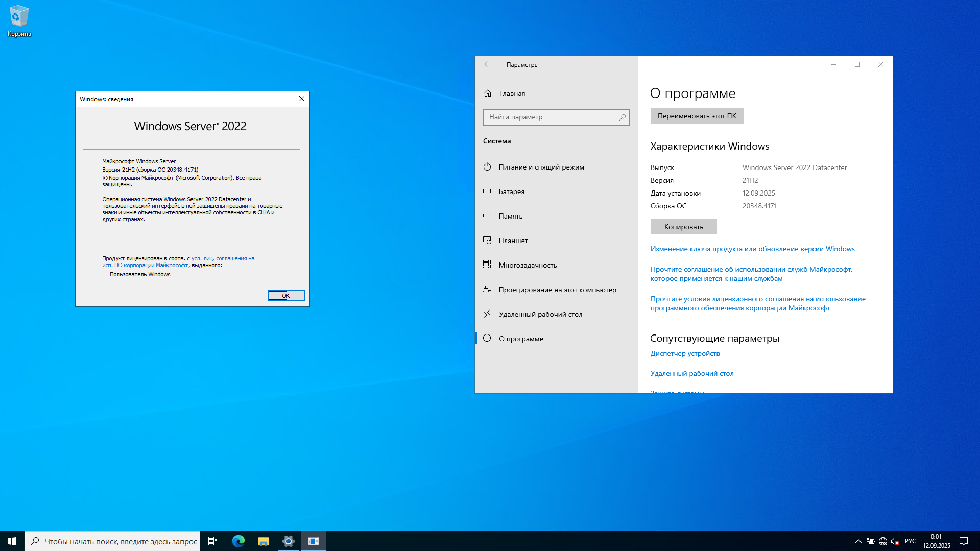The width and height of the screenshot is (980, 551).
Task: Click the OK button in winver dialog
Action: pos(286,296)
